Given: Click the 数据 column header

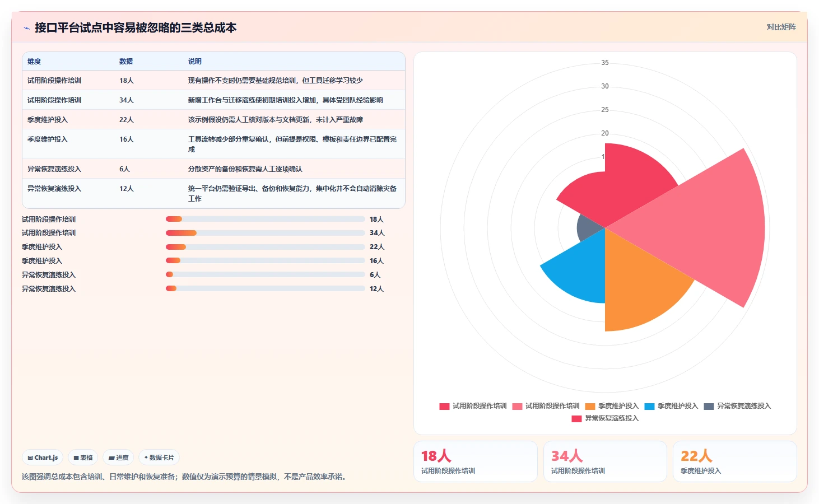Looking at the screenshot, I should click(126, 62).
